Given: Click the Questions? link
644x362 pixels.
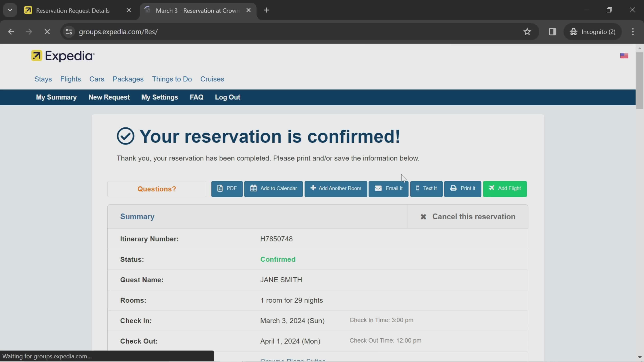Looking at the screenshot, I should point(157,189).
